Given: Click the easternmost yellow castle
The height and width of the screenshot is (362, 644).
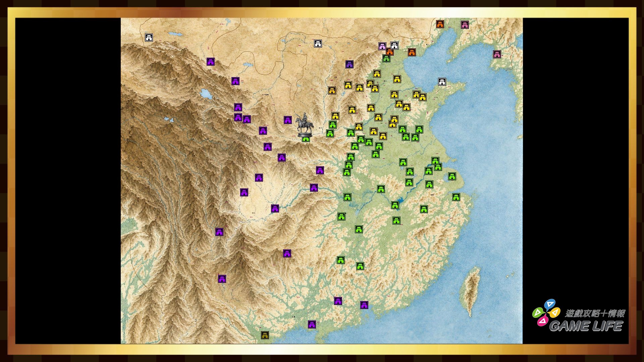Looking at the screenshot, I should point(422,97).
